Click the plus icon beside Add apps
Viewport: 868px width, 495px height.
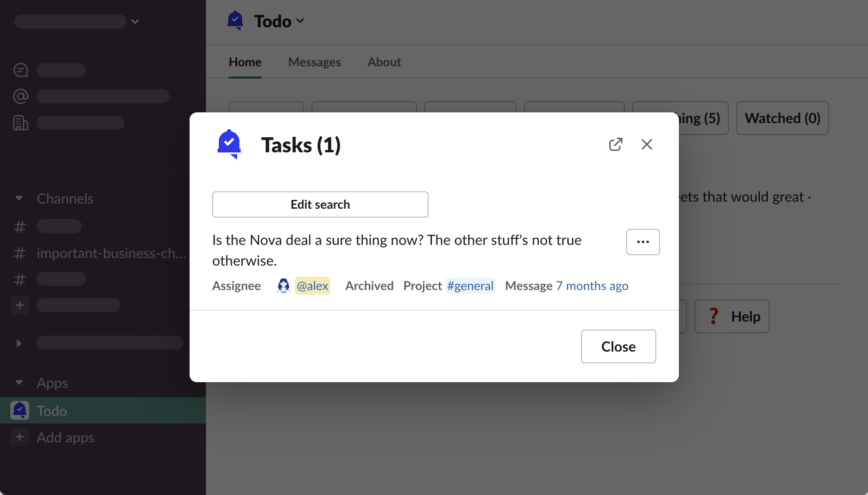20,437
